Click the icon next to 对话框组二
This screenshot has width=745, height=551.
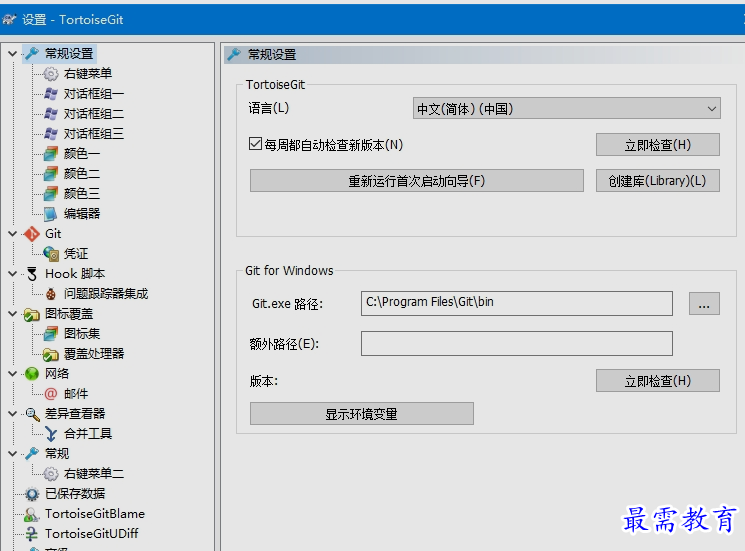51,114
